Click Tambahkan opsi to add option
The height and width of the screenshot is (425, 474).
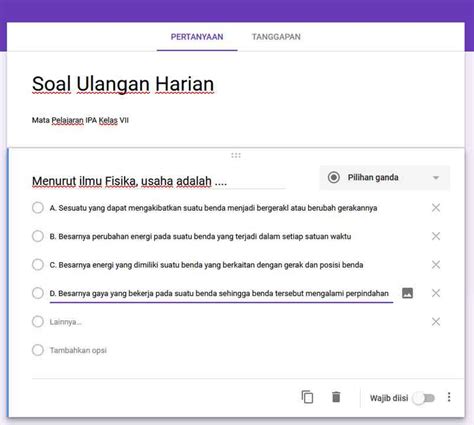click(78, 350)
